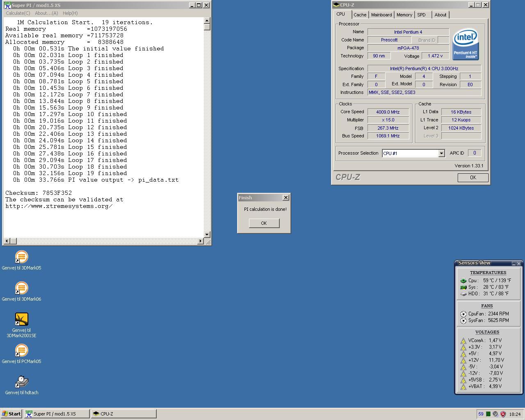
Task: Click the Specification Intel(R) Pentium(R) 4 field
Action: click(x=424, y=68)
